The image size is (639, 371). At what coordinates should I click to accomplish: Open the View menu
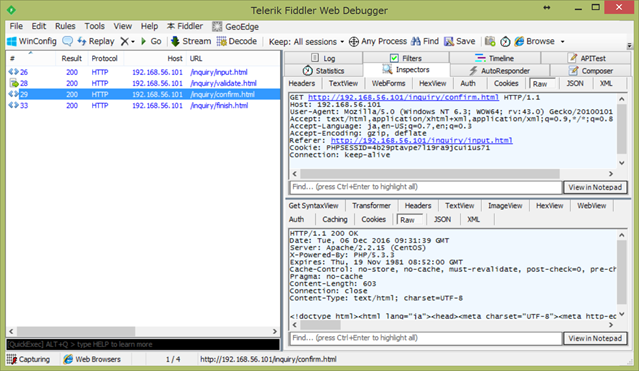pos(122,26)
